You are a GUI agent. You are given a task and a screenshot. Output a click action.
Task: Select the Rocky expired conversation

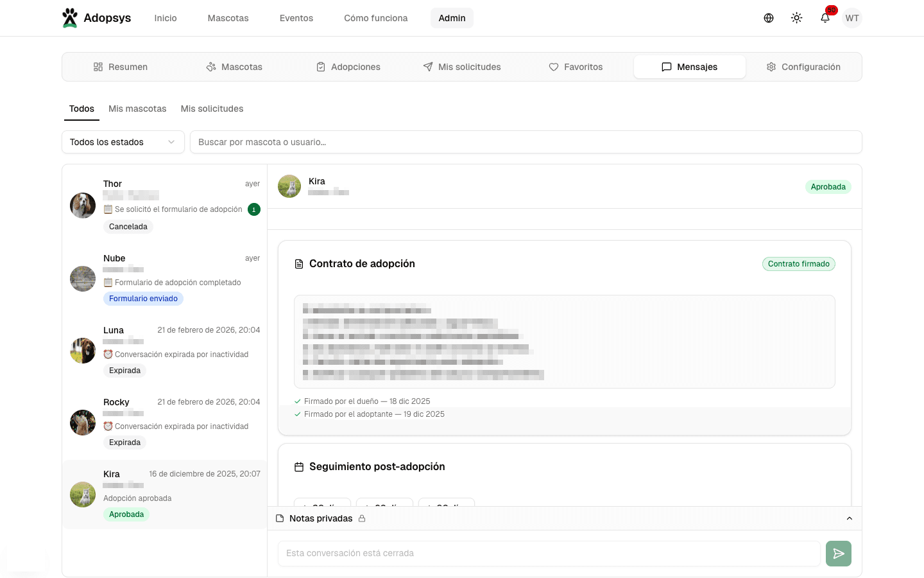(165, 423)
